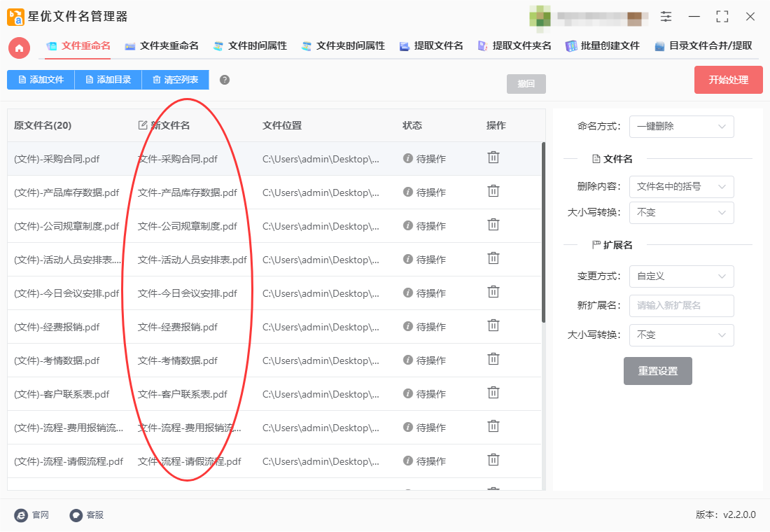This screenshot has height=532, width=770.
Task: Open 文件名 section 大小写转换 dropdown
Action: pyautogui.click(x=682, y=213)
